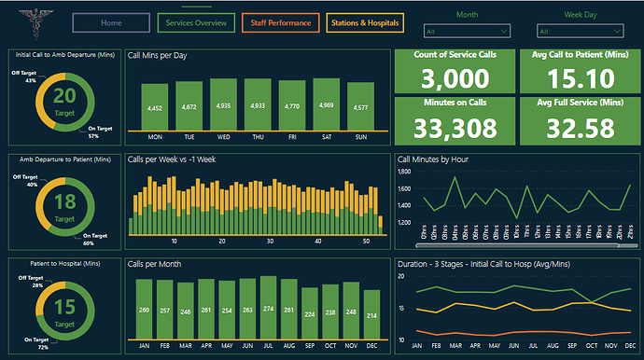644x360 pixels.
Task: Click the JUN bar showing 263
Action: [247, 309]
